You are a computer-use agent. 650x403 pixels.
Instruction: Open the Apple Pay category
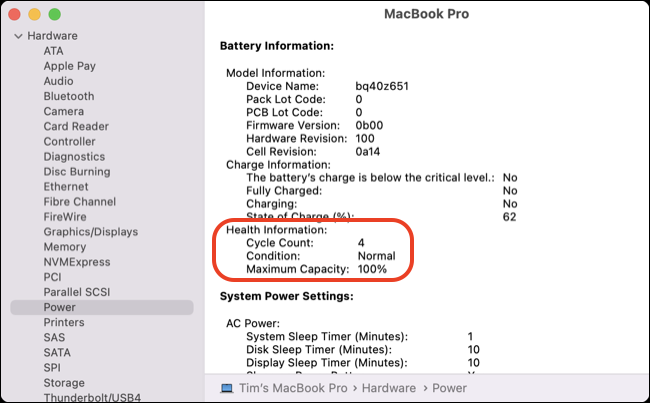71,66
